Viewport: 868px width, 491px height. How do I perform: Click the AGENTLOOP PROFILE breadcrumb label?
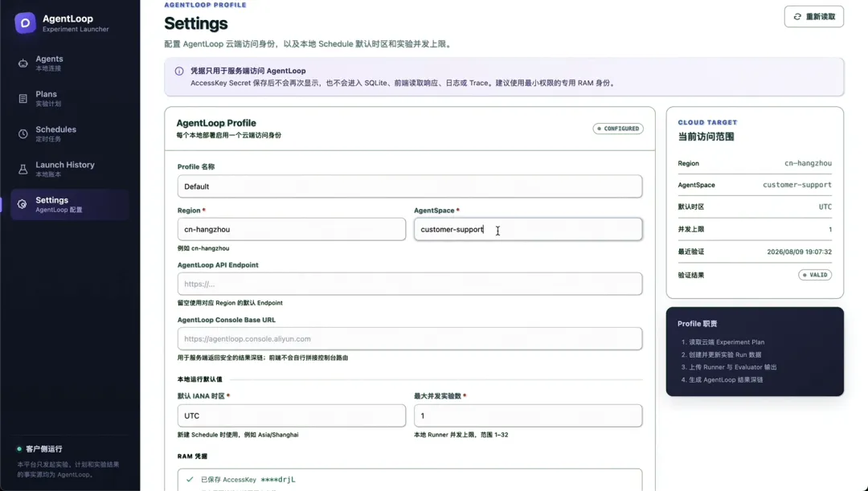(205, 5)
